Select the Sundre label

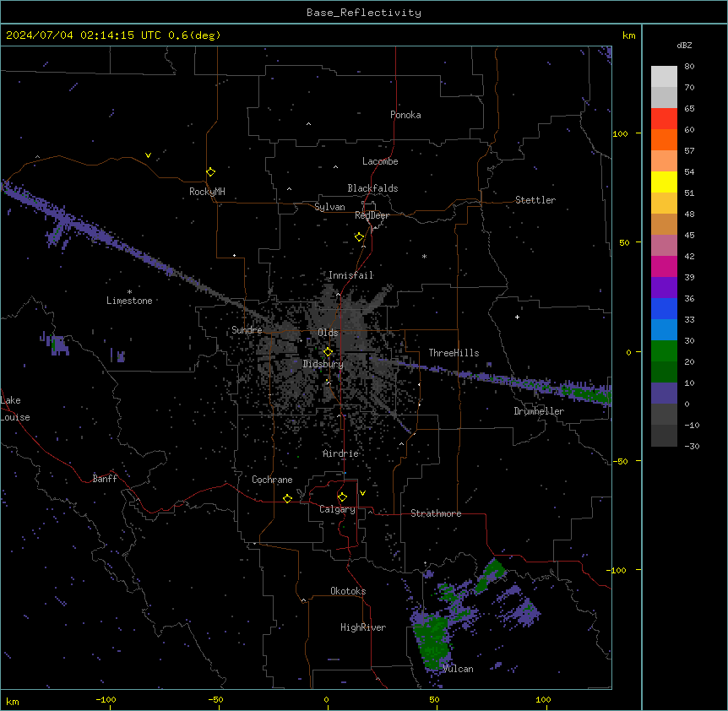click(247, 330)
